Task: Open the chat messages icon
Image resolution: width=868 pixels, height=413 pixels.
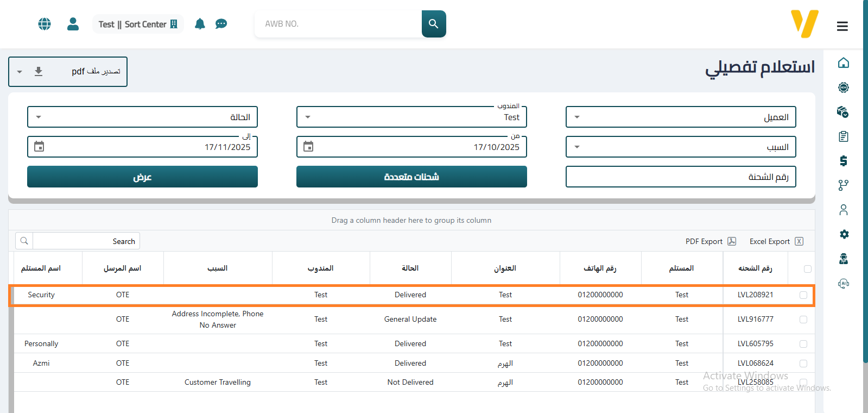Action: pyautogui.click(x=221, y=24)
